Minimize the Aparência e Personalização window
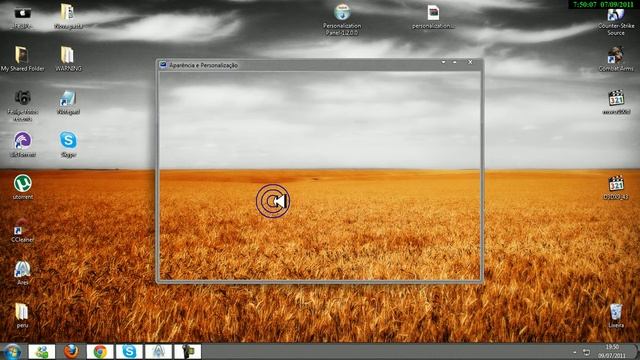 tap(455, 62)
